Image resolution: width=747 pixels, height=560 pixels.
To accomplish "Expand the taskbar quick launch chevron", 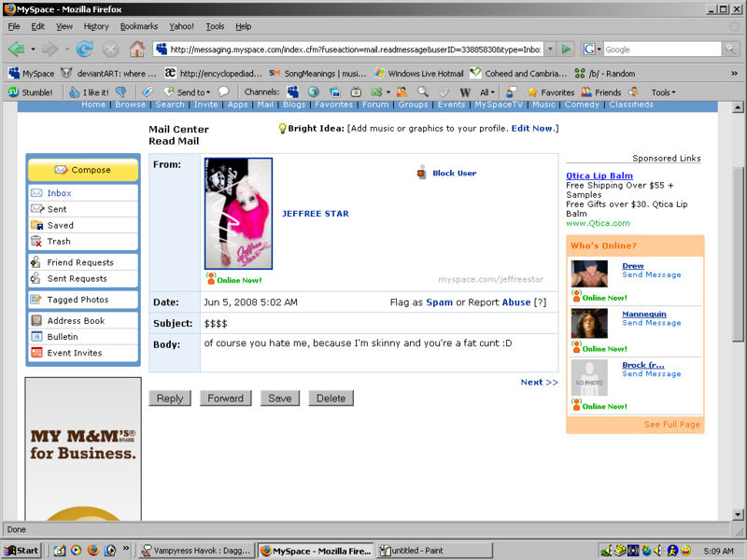I will click(x=125, y=549).
